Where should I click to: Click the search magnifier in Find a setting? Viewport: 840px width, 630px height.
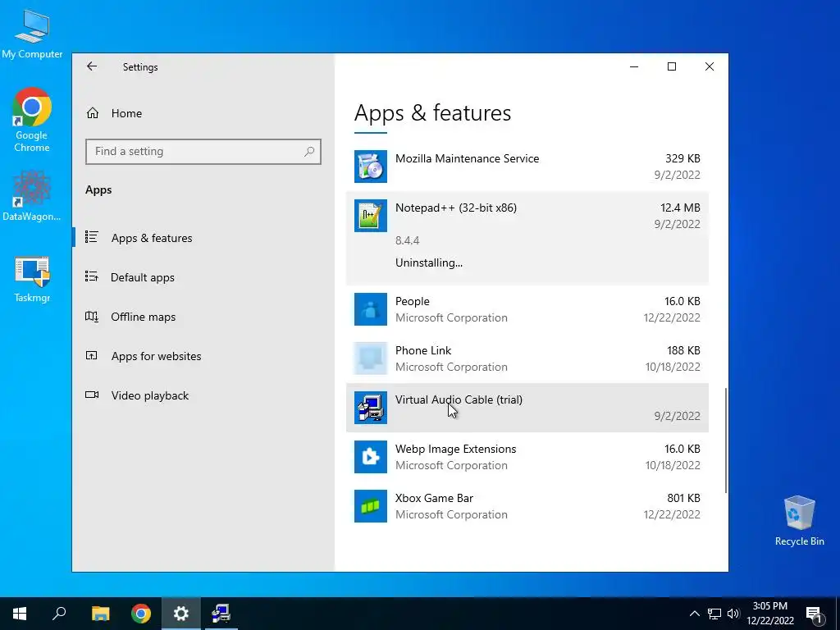pyautogui.click(x=309, y=152)
